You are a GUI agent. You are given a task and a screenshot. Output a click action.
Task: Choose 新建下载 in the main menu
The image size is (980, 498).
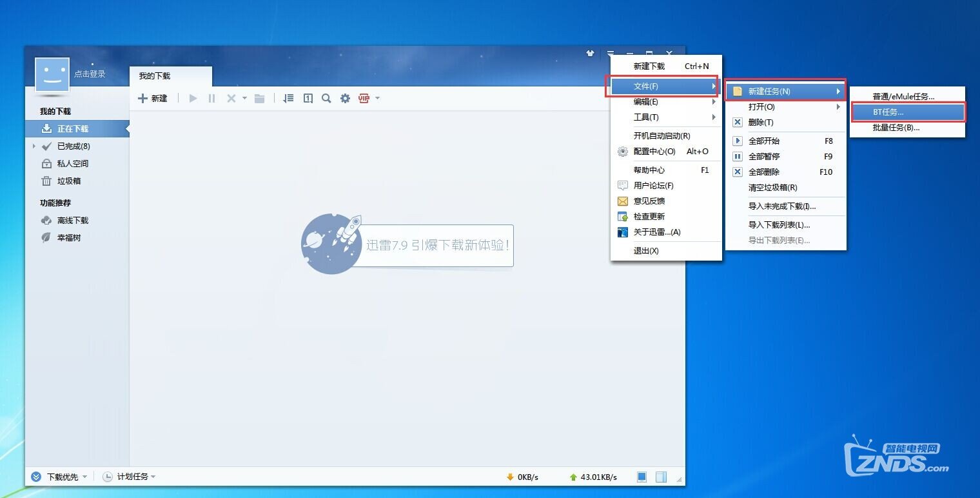coord(666,66)
